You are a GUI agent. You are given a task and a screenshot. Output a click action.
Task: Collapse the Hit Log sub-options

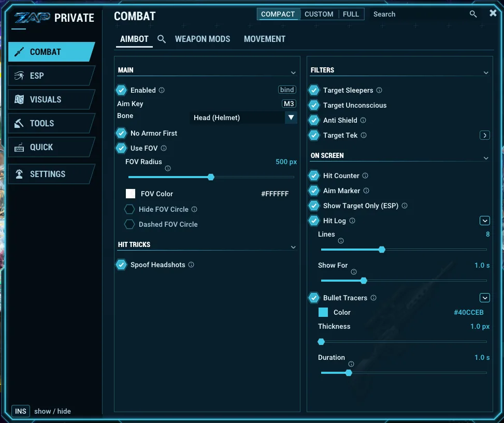(485, 221)
